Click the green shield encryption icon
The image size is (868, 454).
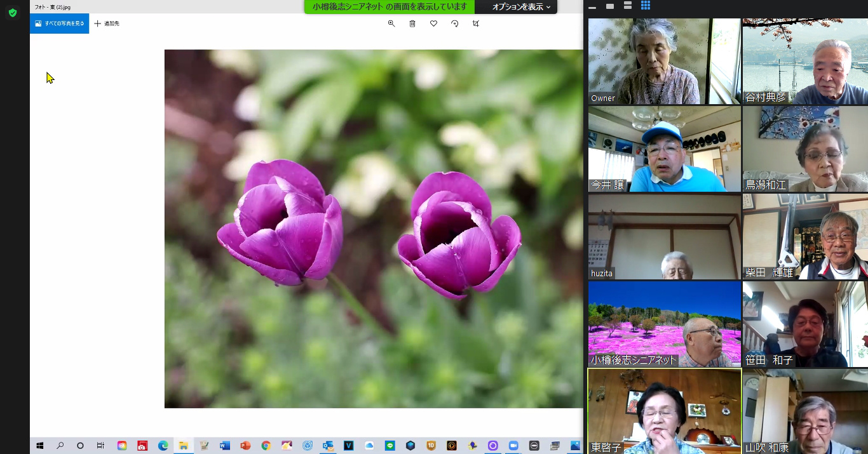(x=12, y=13)
